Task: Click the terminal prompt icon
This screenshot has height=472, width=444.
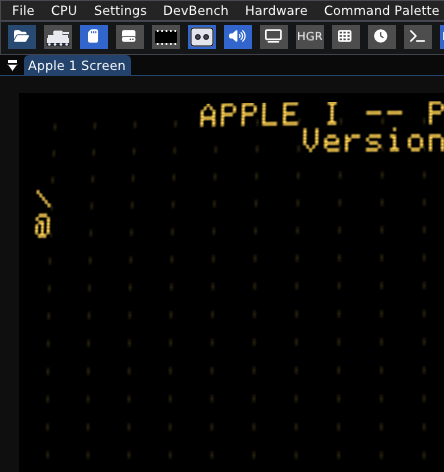Action: click(x=418, y=37)
